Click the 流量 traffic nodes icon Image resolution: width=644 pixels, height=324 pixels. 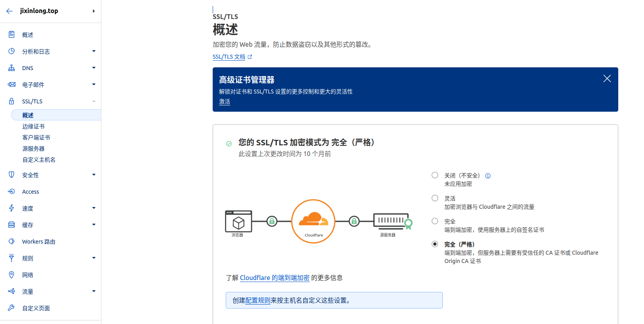click(11, 291)
